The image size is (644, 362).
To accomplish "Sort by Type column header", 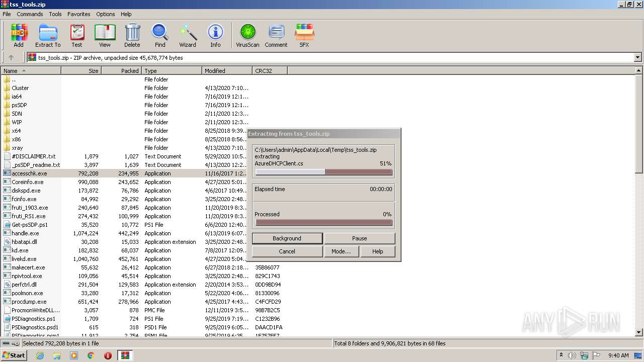I will click(172, 71).
